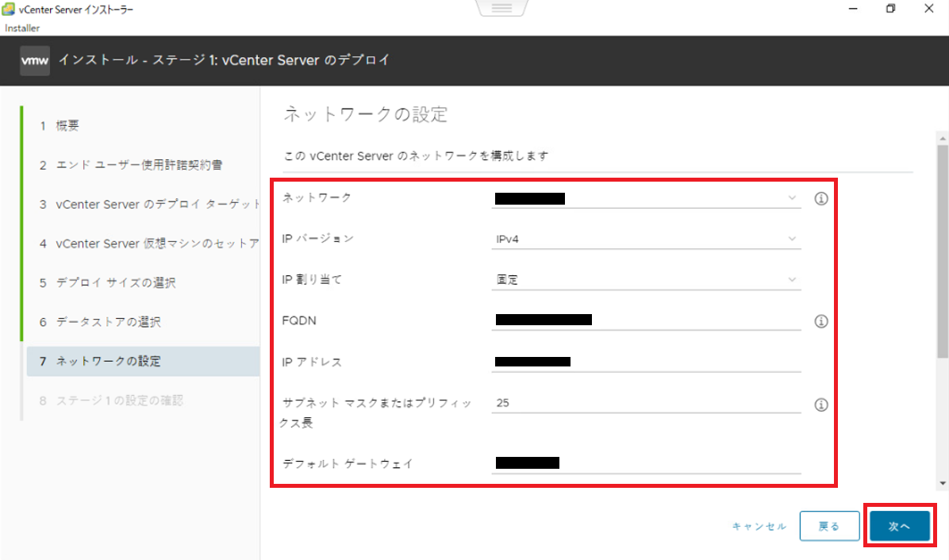Click the ネットワークの設定 heading
949x560 pixels.
coord(366,114)
